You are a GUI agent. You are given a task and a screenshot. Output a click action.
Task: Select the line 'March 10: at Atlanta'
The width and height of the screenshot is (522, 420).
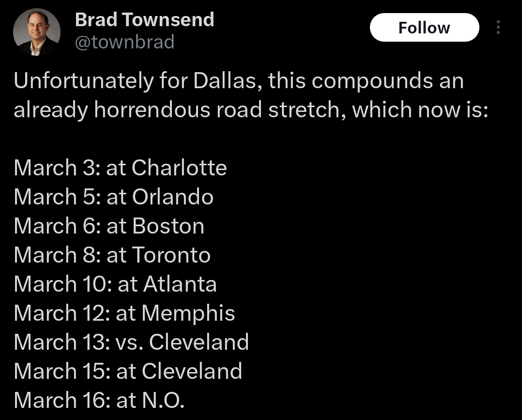115,284
